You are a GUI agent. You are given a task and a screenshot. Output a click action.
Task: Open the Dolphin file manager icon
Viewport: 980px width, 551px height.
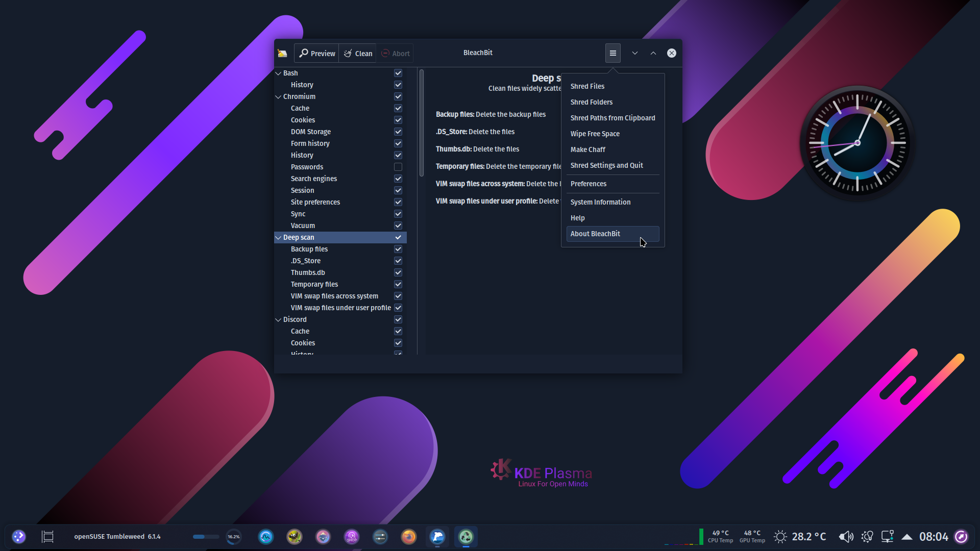[437, 537]
